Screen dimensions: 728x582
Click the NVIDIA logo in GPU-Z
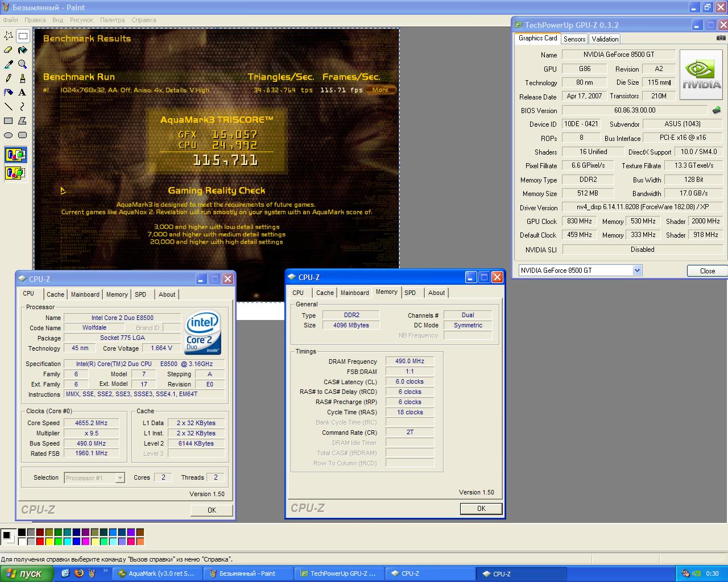(701, 75)
